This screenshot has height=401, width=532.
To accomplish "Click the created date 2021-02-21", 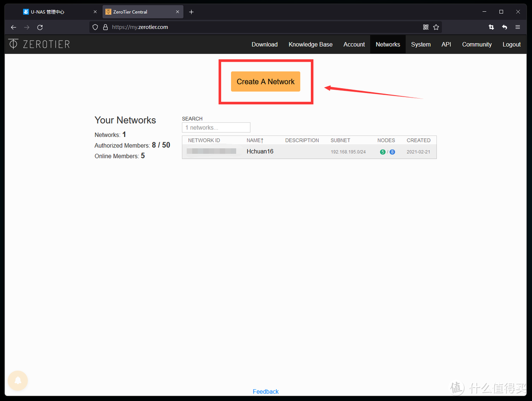I will point(418,152).
